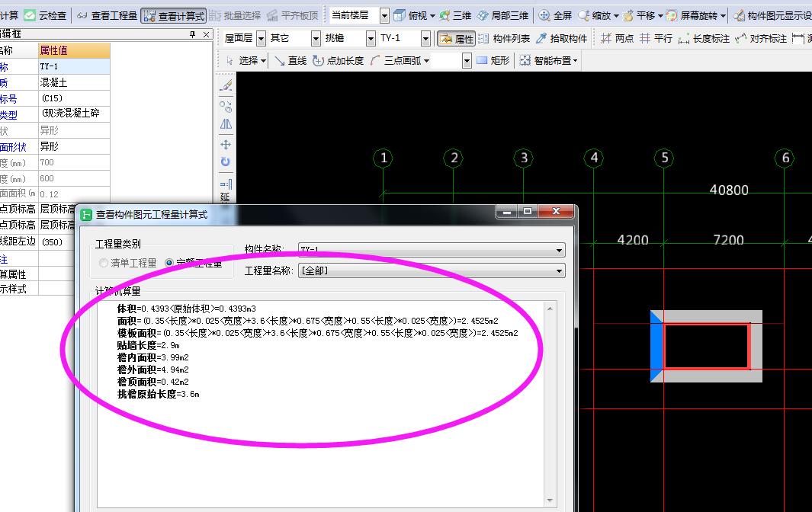Open 查看工程量 view quantities tool
Image resolution: width=812 pixels, height=512 pixels.
(108, 15)
